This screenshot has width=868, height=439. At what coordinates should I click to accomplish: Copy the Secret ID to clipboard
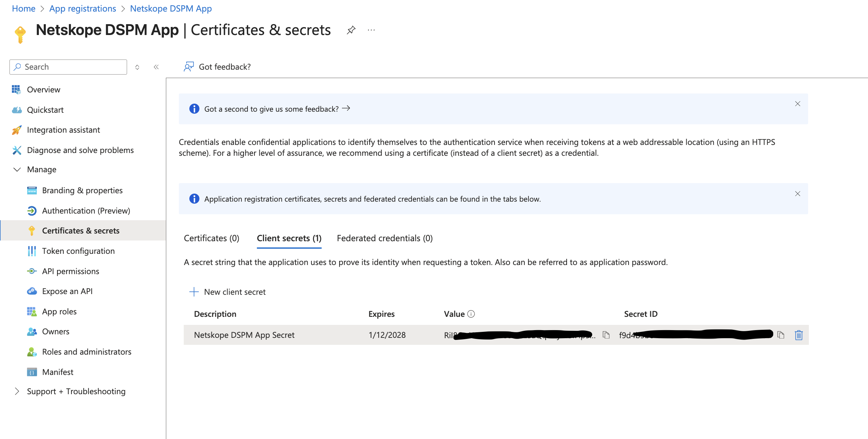[x=781, y=335]
